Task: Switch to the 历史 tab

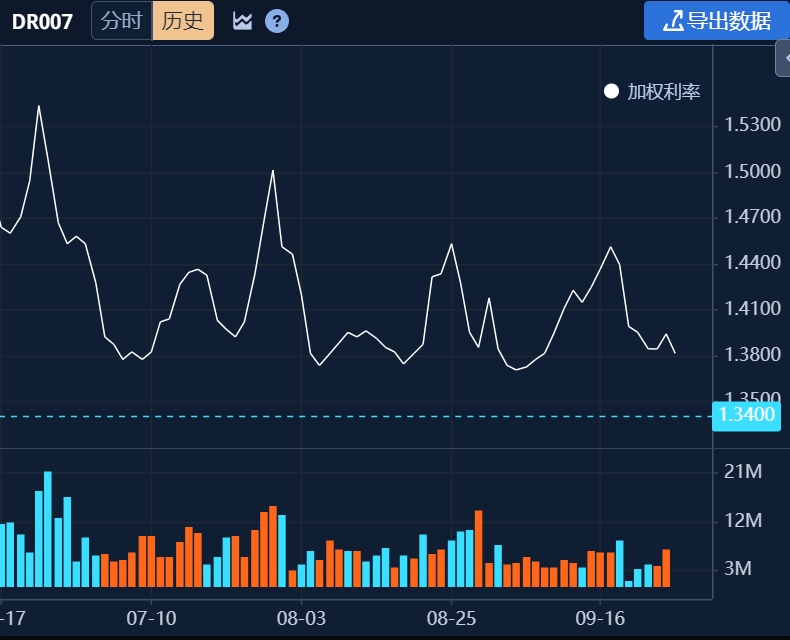Action: coord(183,21)
